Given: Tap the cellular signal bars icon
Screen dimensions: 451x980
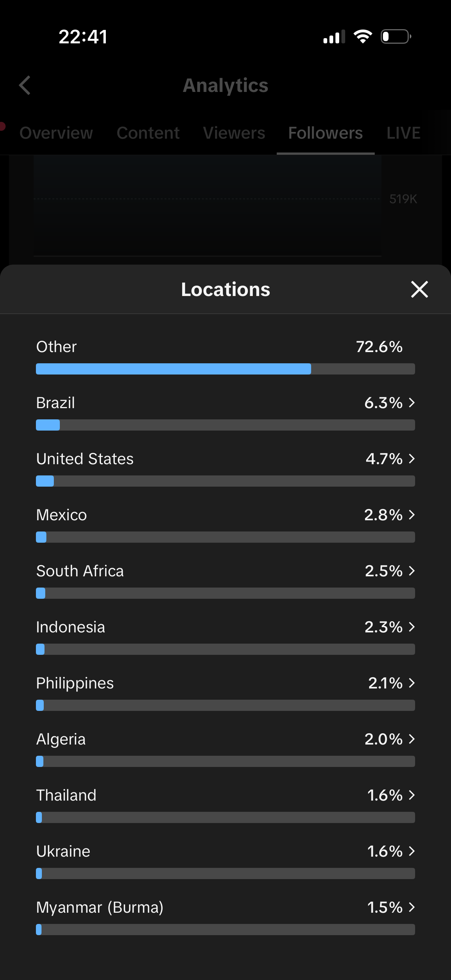Looking at the screenshot, I should pos(334,37).
